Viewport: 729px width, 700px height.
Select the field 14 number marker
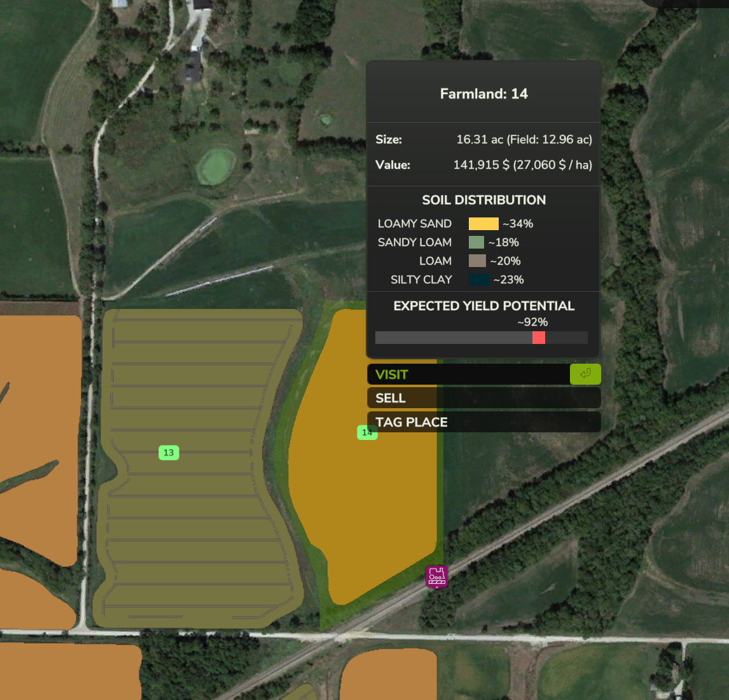point(367,432)
